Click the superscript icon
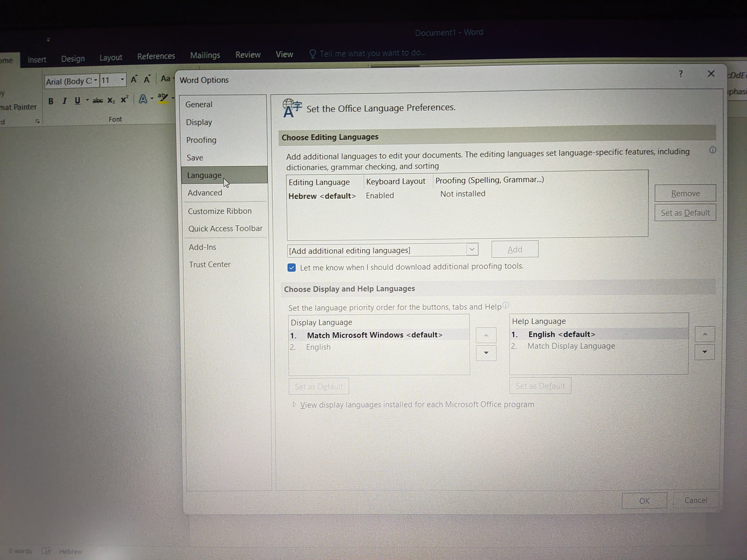This screenshot has width=747, height=560. click(x=125, y=99)
